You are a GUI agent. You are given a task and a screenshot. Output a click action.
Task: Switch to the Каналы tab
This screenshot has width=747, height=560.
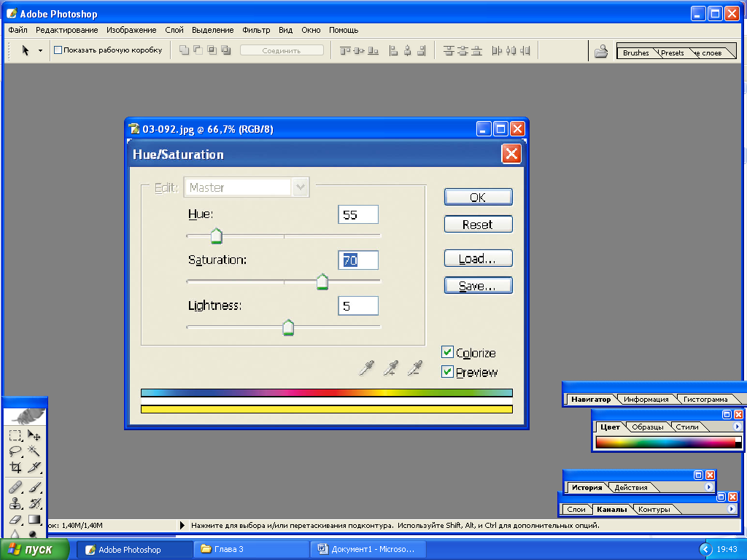[612, 510]
